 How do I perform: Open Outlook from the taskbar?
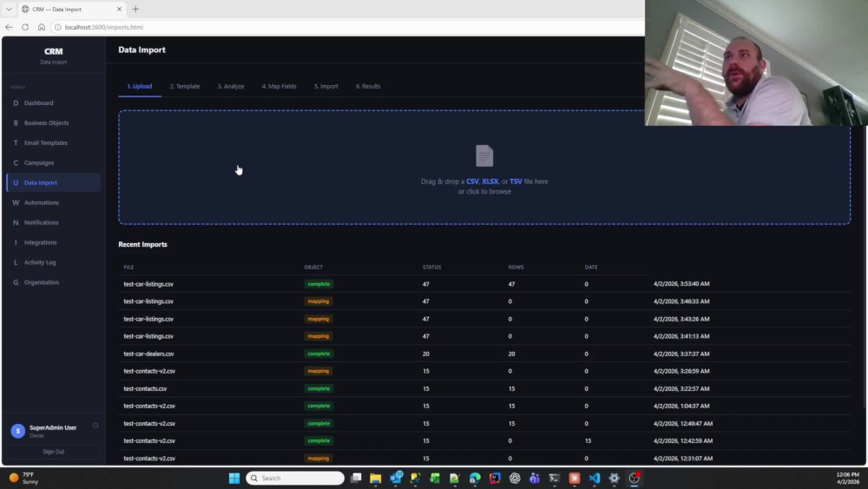[396, 478]
